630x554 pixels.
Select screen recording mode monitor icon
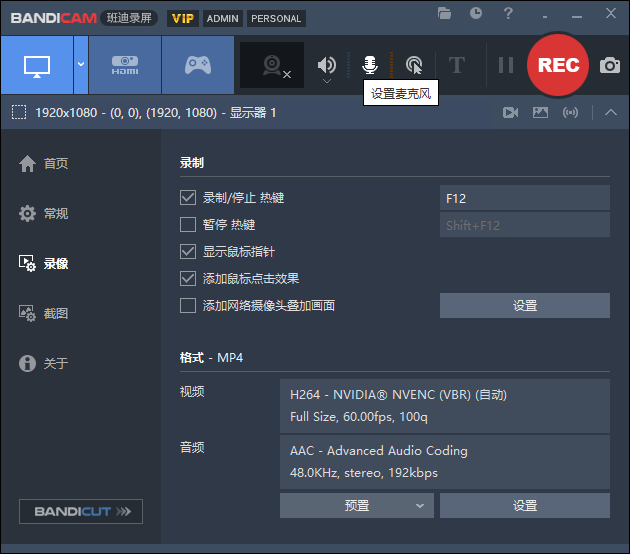click(37, 65)
